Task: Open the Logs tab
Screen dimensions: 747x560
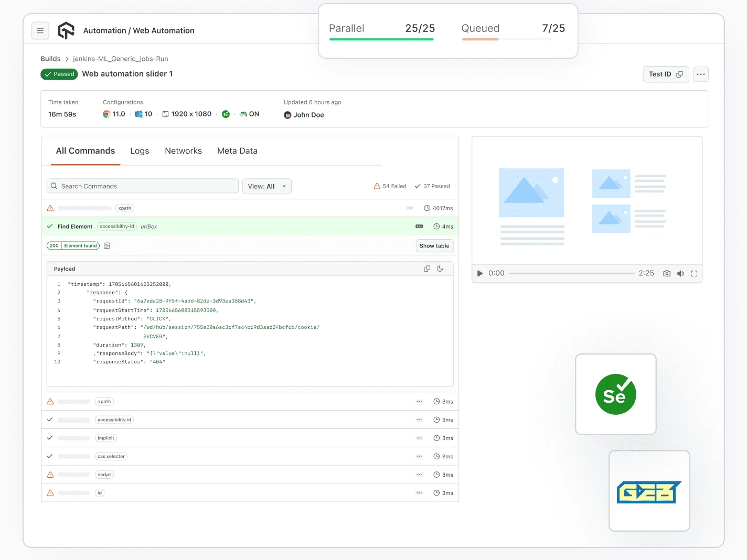Action: [139, 150]
